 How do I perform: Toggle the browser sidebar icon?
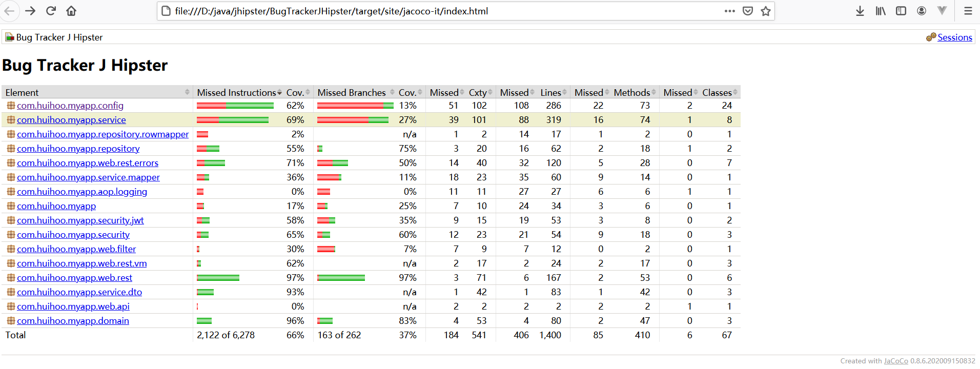901,11
